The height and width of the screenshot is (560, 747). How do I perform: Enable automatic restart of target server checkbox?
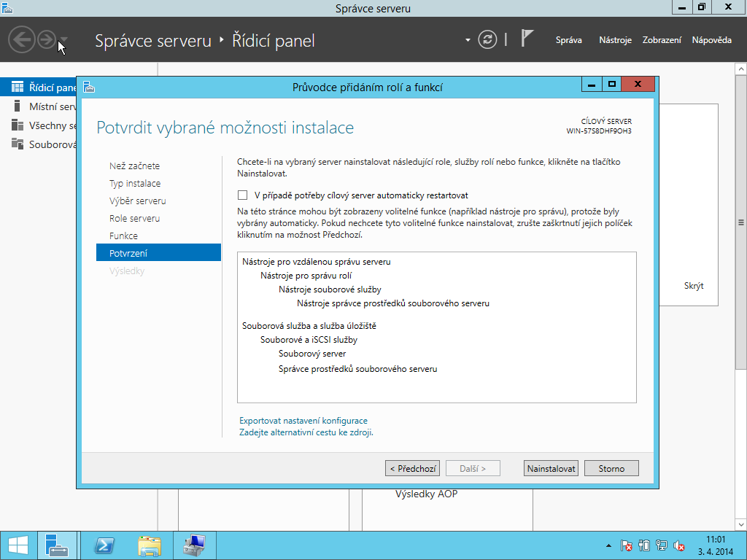point(243,195)
